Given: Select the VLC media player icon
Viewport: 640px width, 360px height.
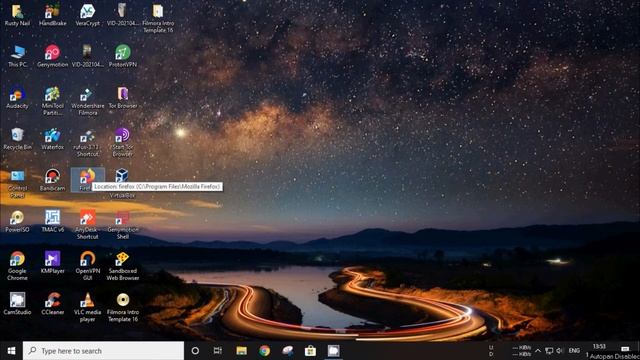Looking at the screenshot, I should tap(87, 307).
